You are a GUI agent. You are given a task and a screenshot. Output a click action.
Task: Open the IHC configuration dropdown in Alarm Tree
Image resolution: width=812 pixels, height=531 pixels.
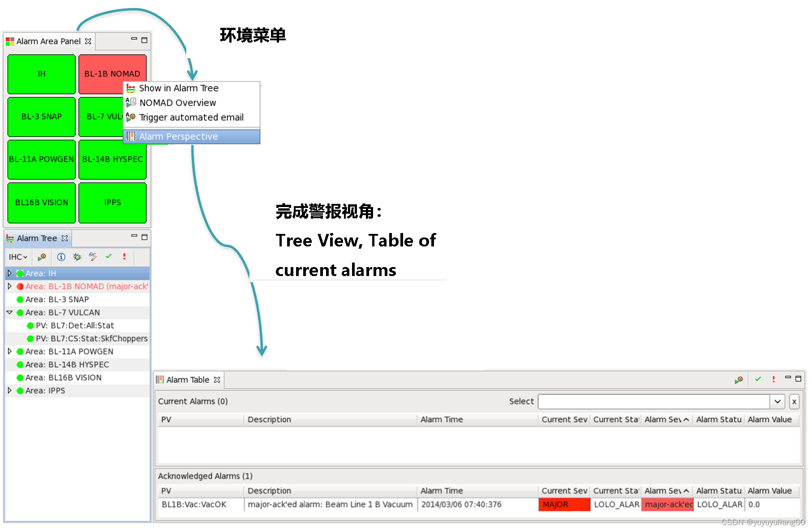point(18,257)
